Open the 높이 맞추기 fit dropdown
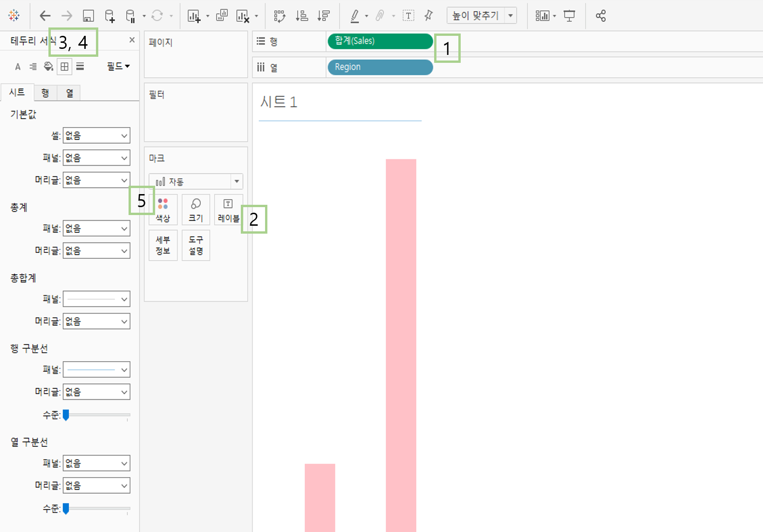The image size is (763, 532). [x=482, y=16]
